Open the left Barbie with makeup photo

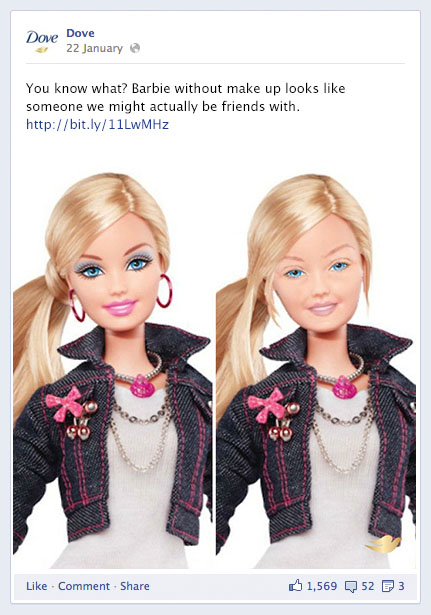pos(113,371)
